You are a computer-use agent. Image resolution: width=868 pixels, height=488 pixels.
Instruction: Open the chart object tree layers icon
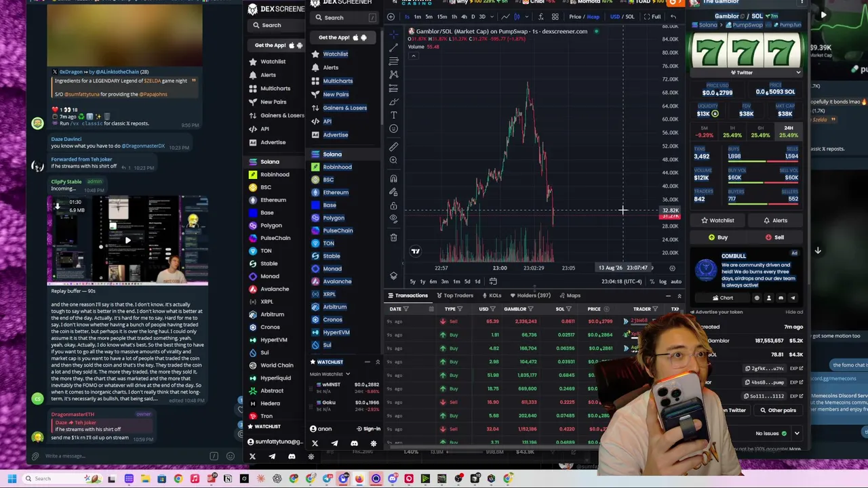(393, 276)
